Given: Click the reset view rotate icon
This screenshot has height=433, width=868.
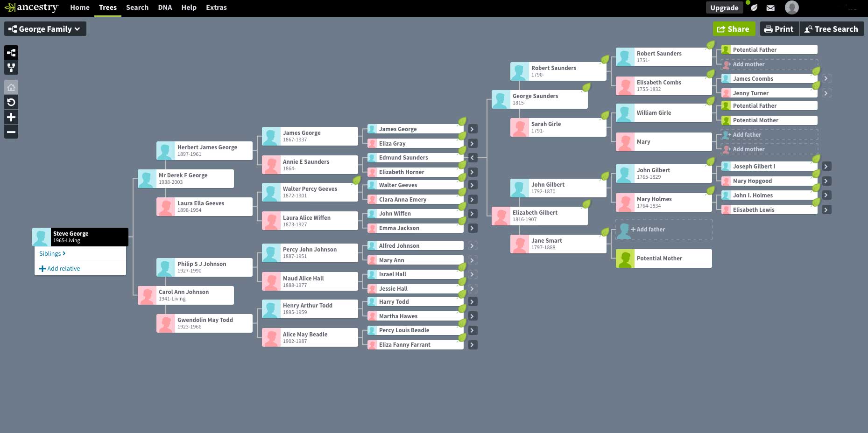Looking at the screenshot, I should tap(11, 102).
